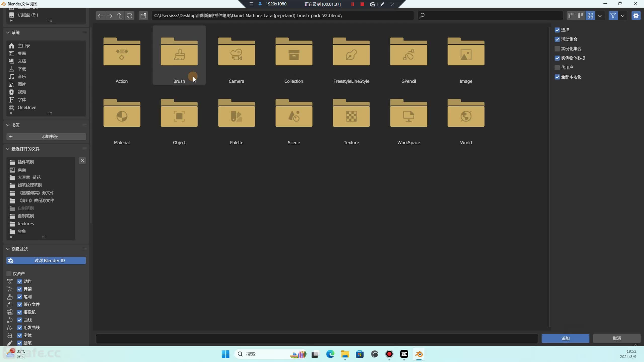
Task: Open the Scene folder
Action: pos(294,117)
